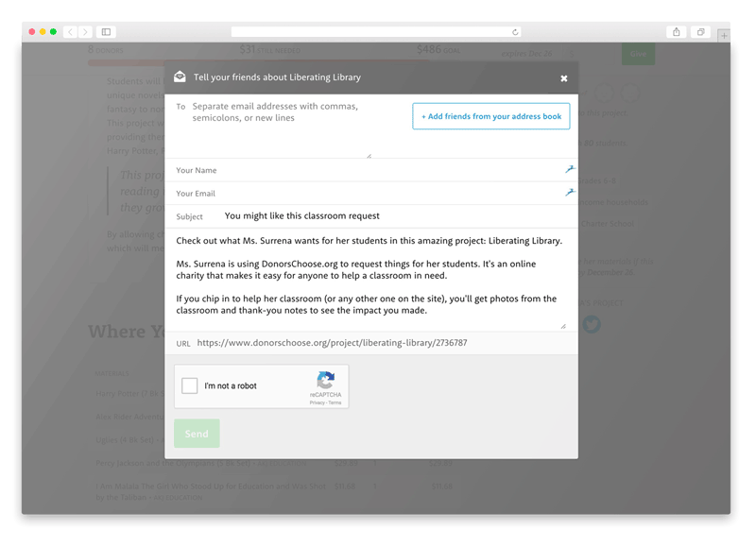Click the Send button
The image size is (756, 547).
pos(197,434)
